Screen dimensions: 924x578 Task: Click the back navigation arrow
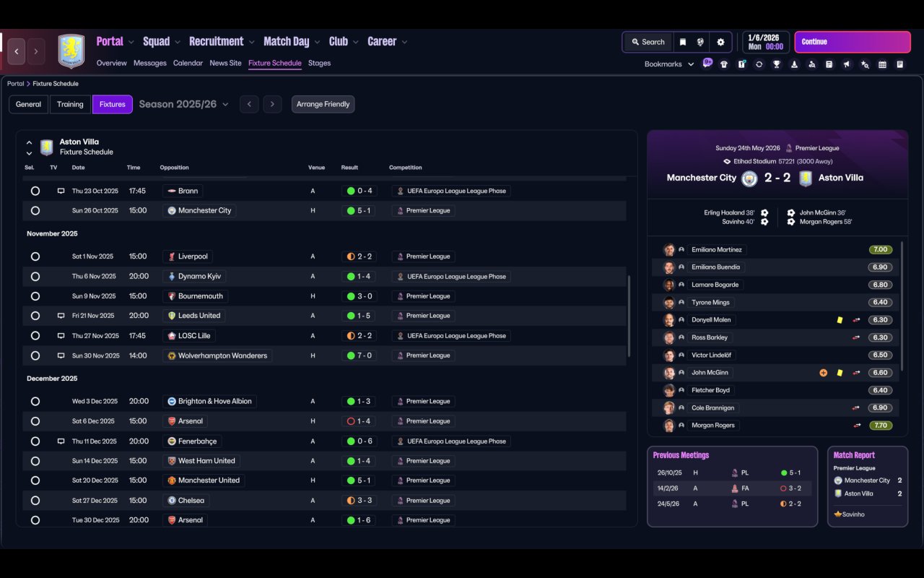(x=17, y=51)
